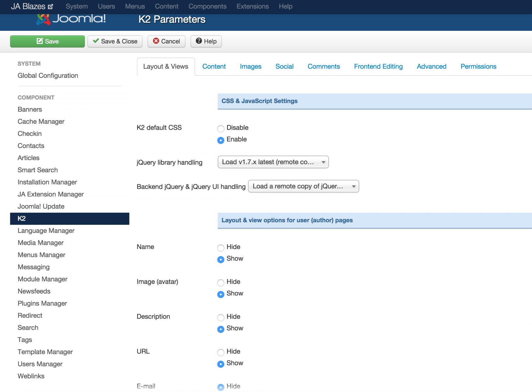Expand Backend jQuery & jQuery UI handling dropdown
Viewport: 532px width, 392px height.
click(x=303, y=186)
